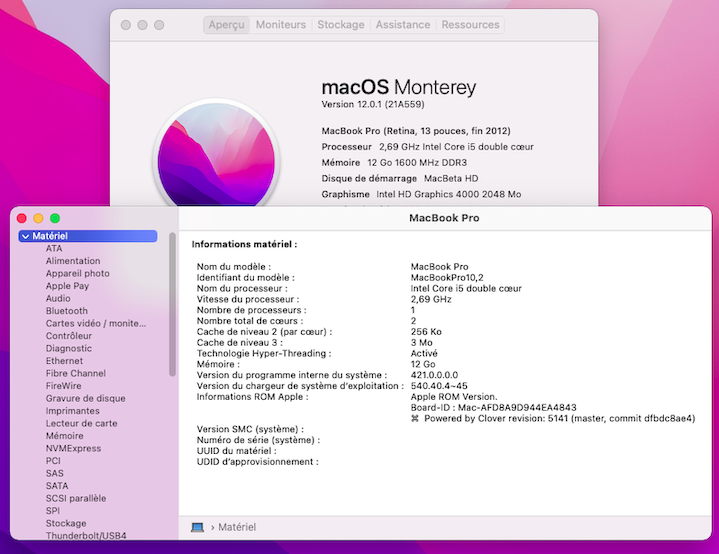Click the 2,69 GHz processor speed value
Image resolution: width=719 pixels, height=554 pixels.
431,299
